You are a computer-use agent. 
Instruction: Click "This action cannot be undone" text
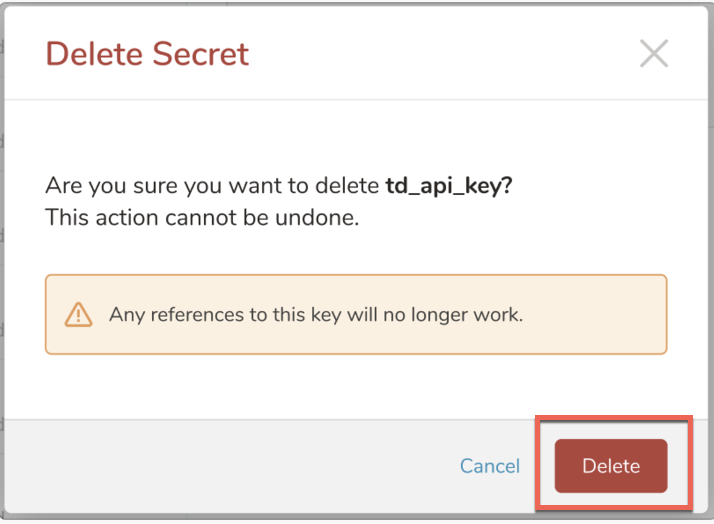coord(202,217)
